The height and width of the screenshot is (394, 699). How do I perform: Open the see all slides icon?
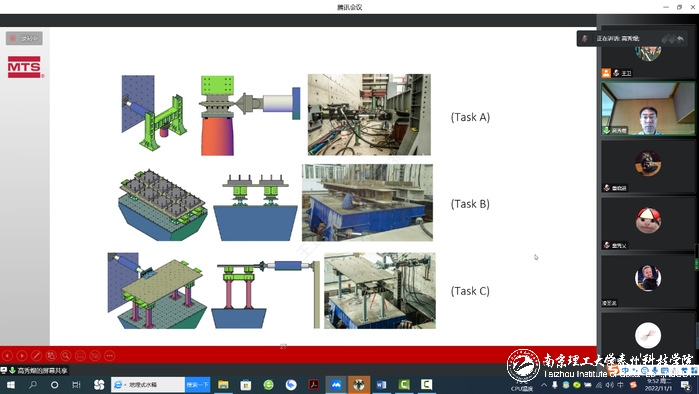51,356
